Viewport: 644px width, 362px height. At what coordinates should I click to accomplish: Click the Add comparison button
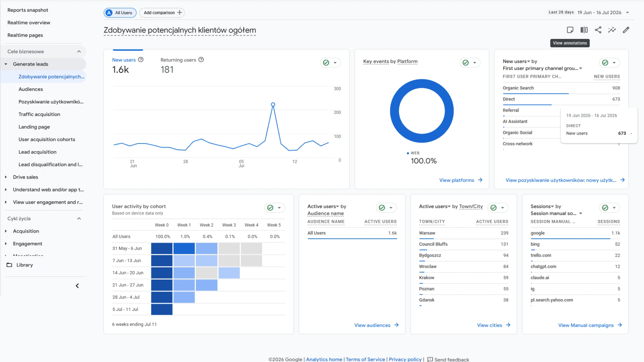[162, 13]
